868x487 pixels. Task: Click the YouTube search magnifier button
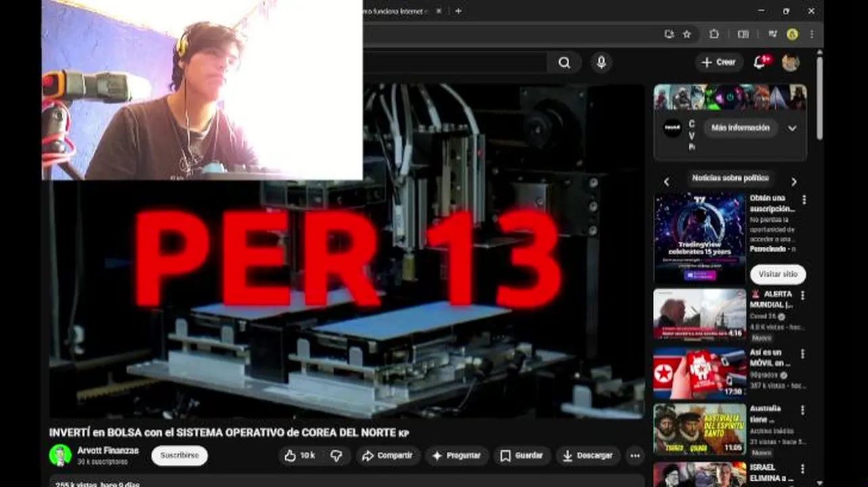564,63
